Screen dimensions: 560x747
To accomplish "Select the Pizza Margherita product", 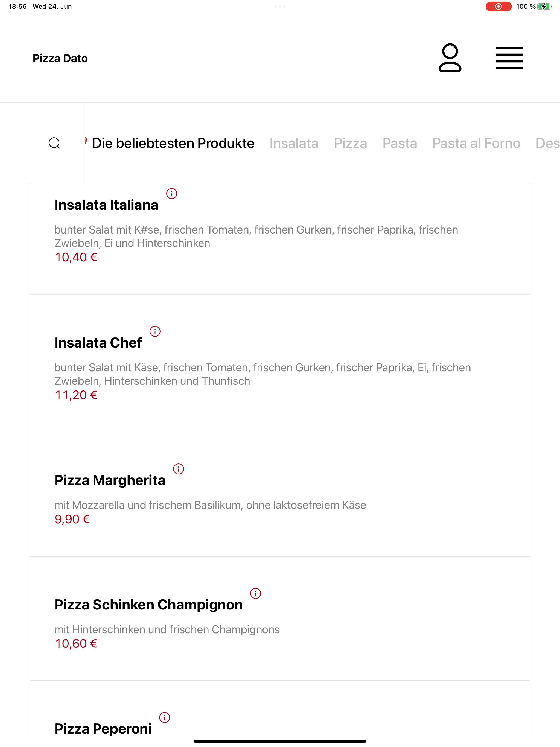I will point(280,494).
